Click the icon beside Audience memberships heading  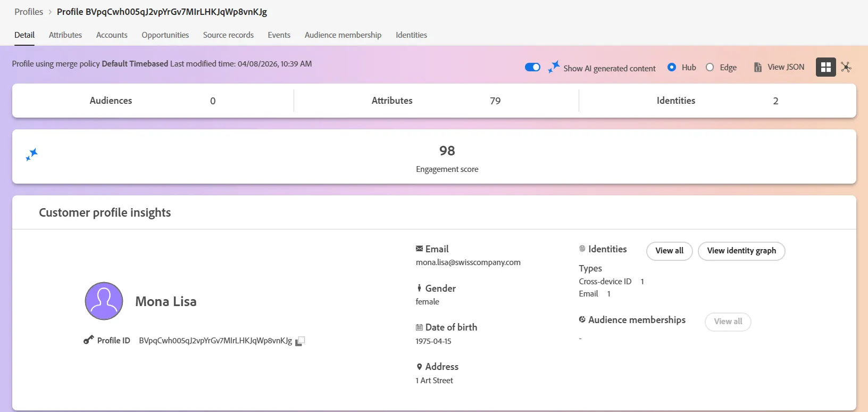click(582, 319)
